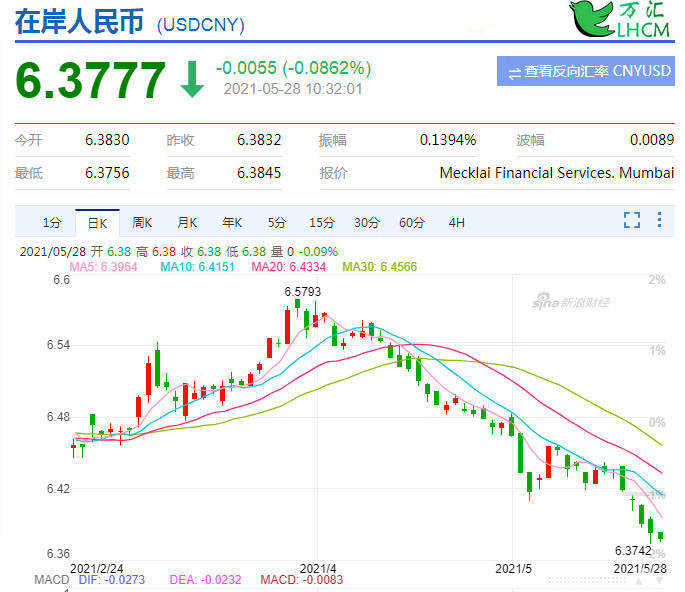Viewport: 685px width, 592px height.
Task: Switch to the 60分 chart tab
Action: tap(412, 223)
